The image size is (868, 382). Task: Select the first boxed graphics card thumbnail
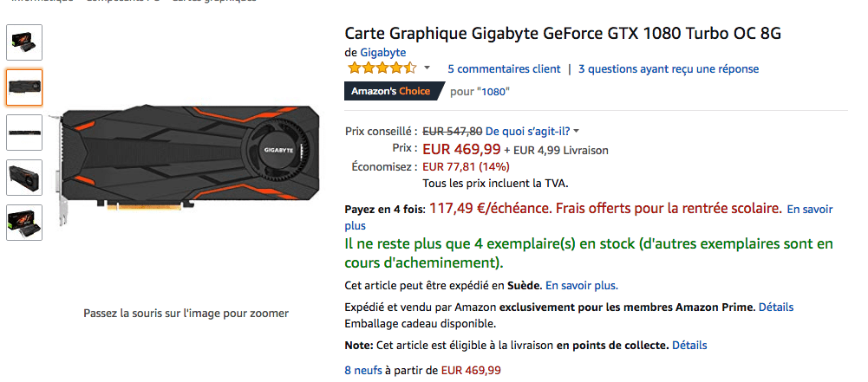(x=24, y=42)
